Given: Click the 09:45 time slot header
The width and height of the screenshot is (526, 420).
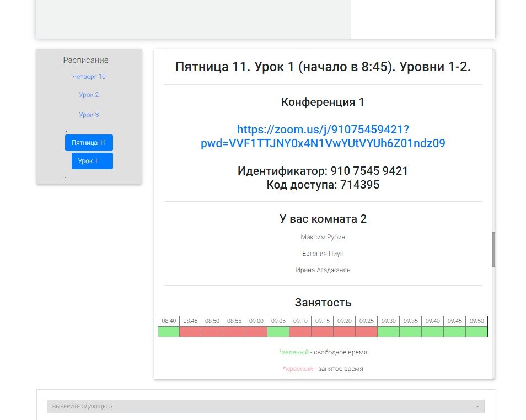Looking at the screenshot, I should tap(454, 321).
